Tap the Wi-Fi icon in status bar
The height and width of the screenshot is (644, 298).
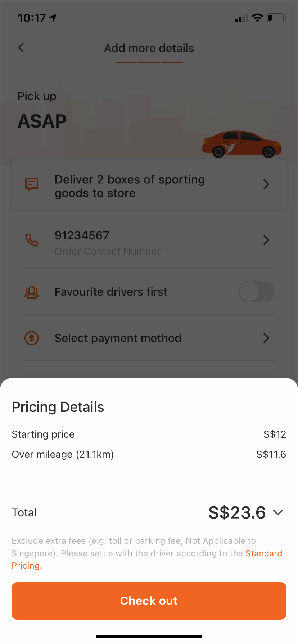coord(257,18)
